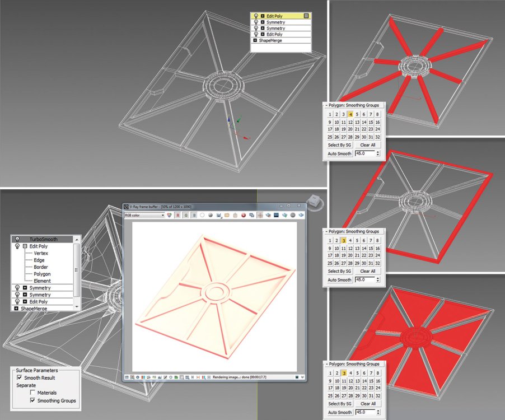Toggle the TurboSmooth modifier lightbulb visibility
Viewport: 505px width, 420px height.
point(17,239)
